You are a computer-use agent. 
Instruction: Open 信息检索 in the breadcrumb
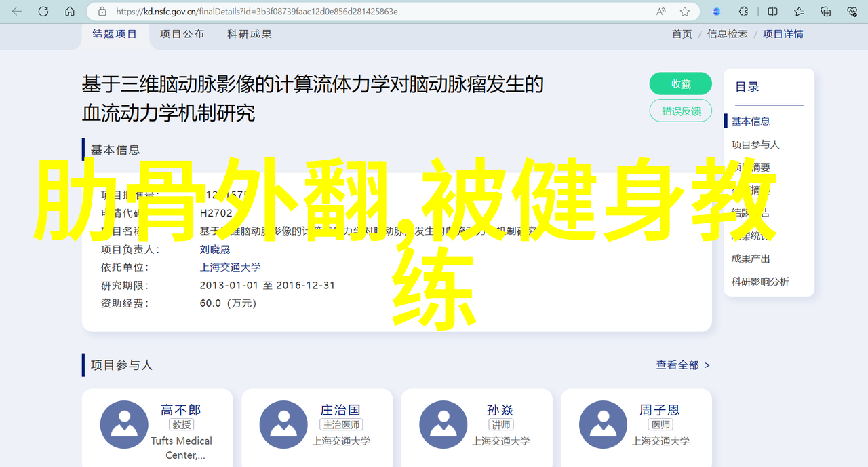coord(727,34)
